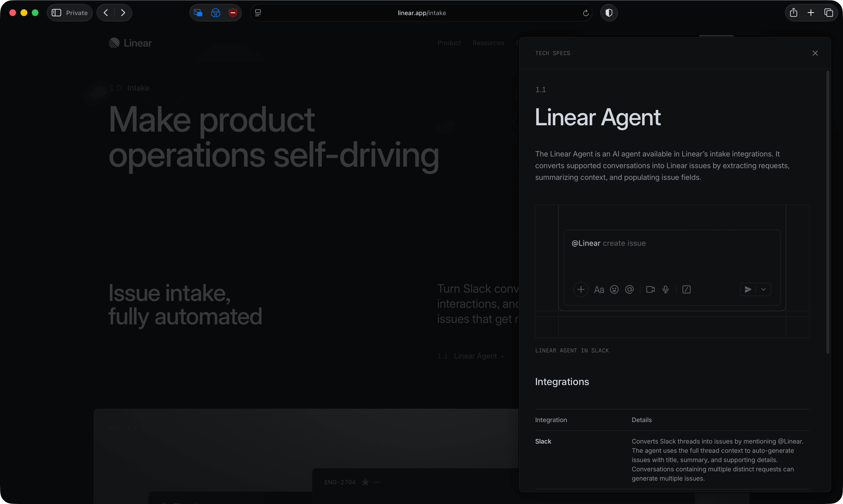Click the linear.app/intake address field
Image resolution: width=843 pixels, height=504 pixels.
click(x=421, y=13)
